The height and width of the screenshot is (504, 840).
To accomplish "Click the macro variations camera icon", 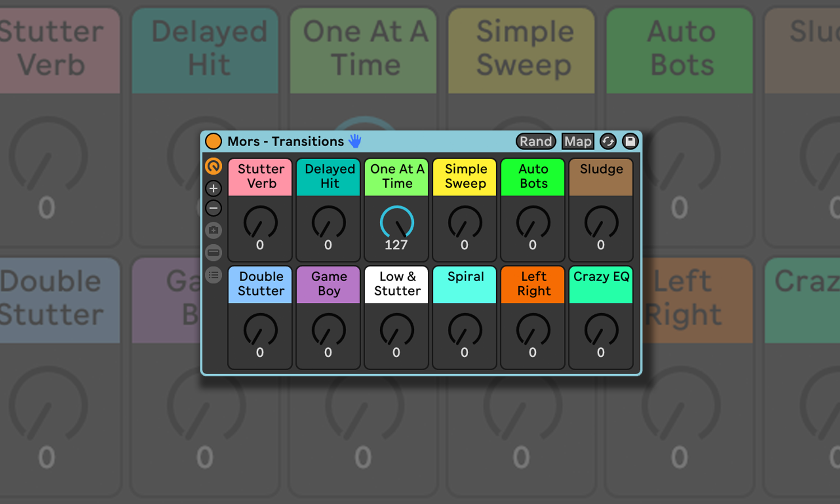I will click(x=213, y=230).
